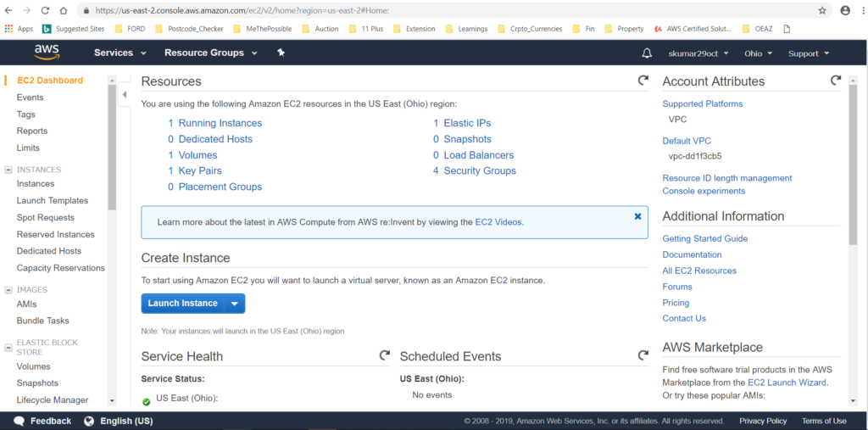
Task: Click the pin shortcut icon in navbar
Action: click(x=281, y=53)
